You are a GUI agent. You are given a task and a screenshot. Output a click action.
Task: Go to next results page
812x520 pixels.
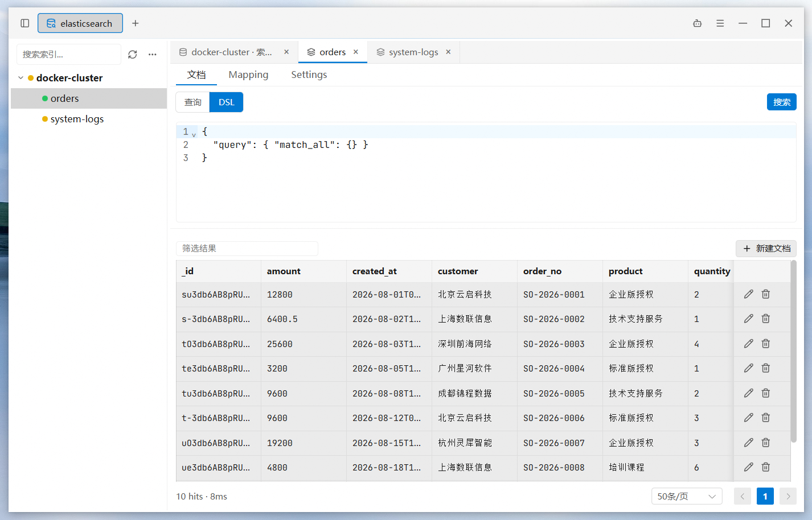[788, 496]
